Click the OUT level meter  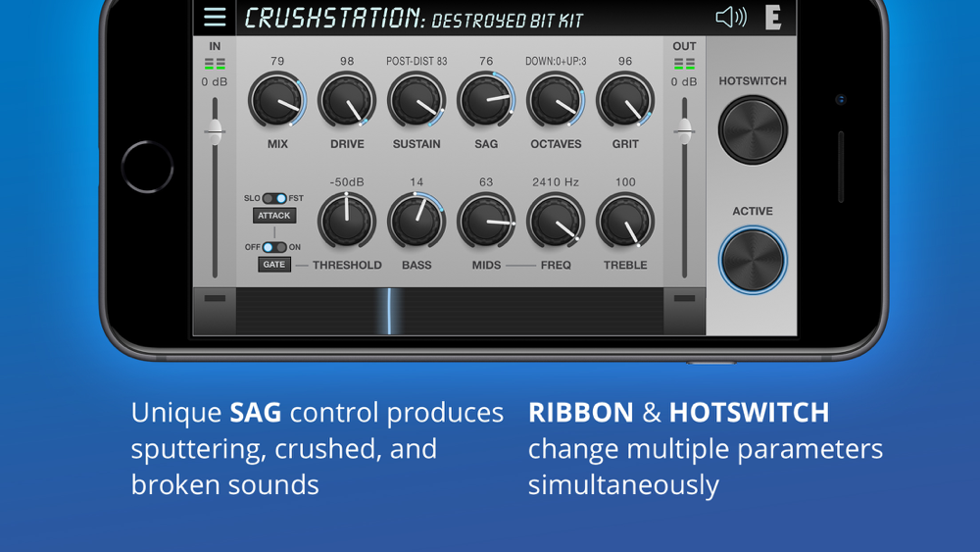tap(684, 64)
